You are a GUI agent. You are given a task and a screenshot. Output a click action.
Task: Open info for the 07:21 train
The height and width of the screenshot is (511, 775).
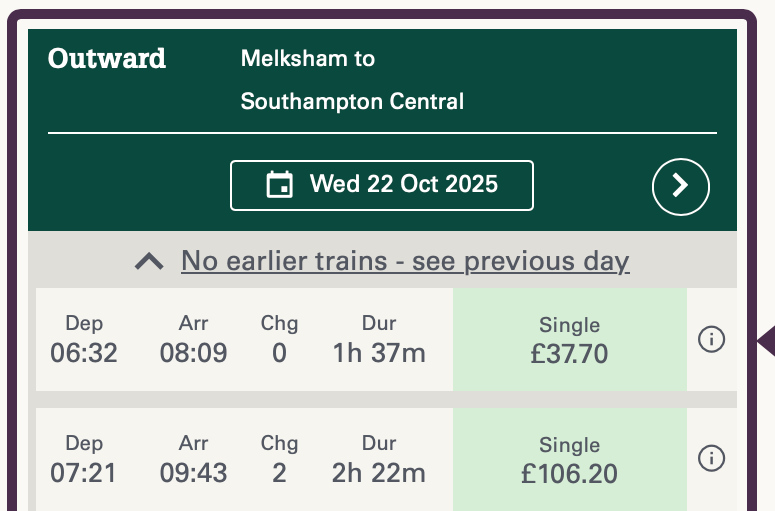(711, 459)
